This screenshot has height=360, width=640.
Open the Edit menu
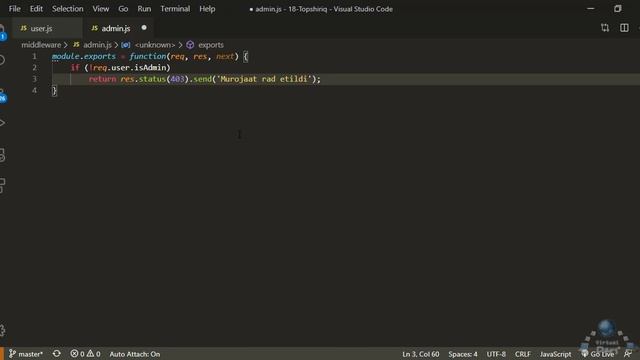pyautogui.click(x=36, y=9)
